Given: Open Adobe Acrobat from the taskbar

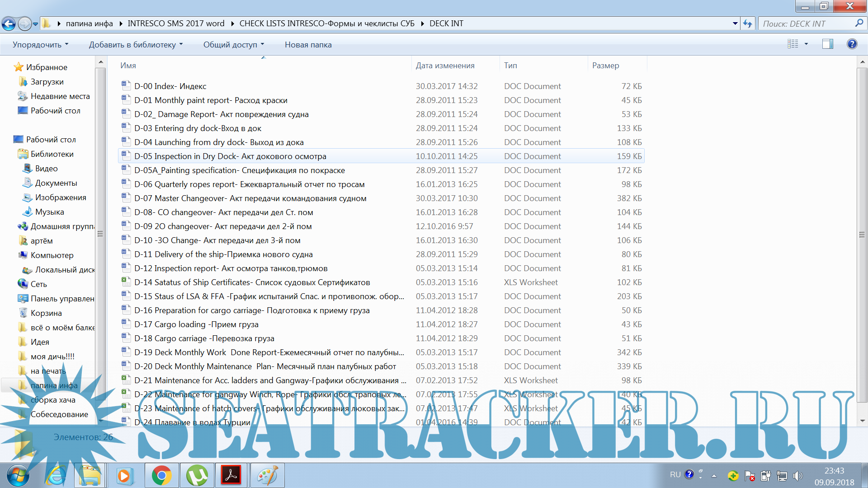Looking at the screenshot, I should [231, 475].
